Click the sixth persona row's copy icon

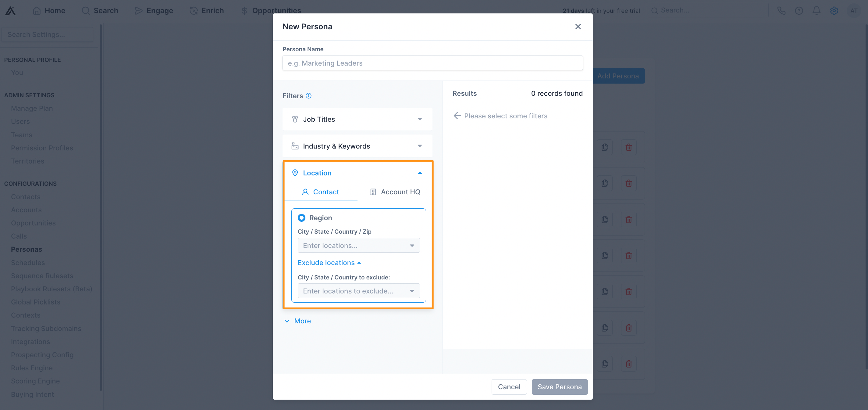pyautogui.click(x=605, y=328)
